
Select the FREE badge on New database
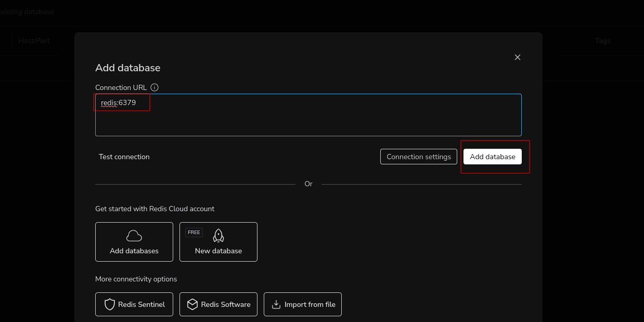tap(194, 233)
